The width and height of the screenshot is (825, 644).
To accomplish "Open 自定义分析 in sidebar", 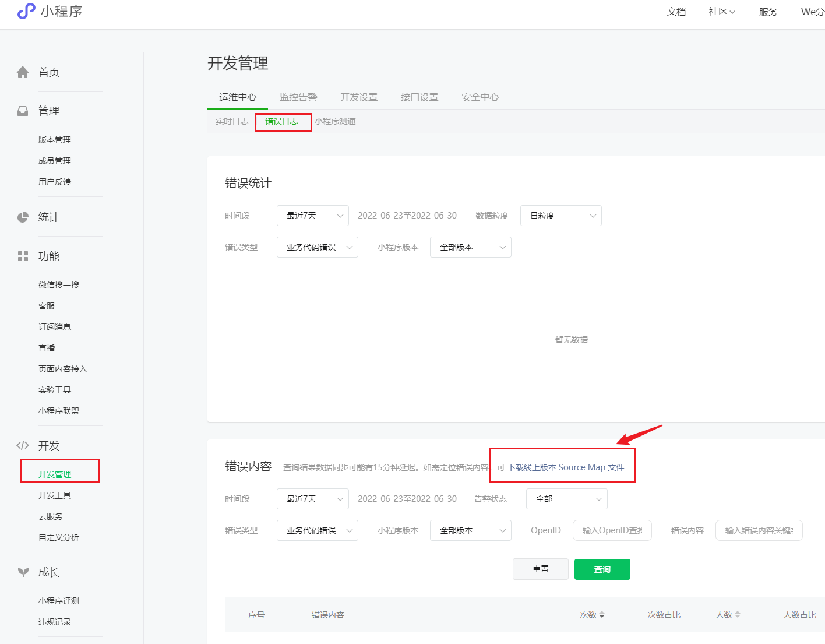I will 59,537.
